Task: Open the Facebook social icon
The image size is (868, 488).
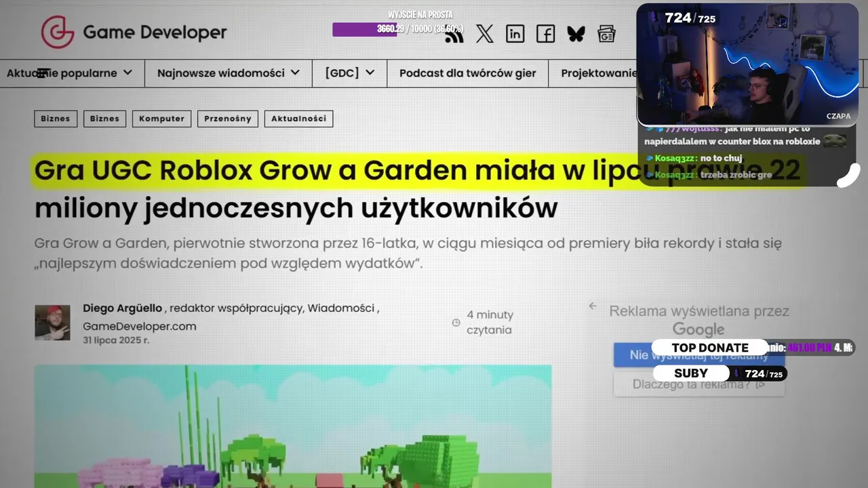Action: point(545,33)
